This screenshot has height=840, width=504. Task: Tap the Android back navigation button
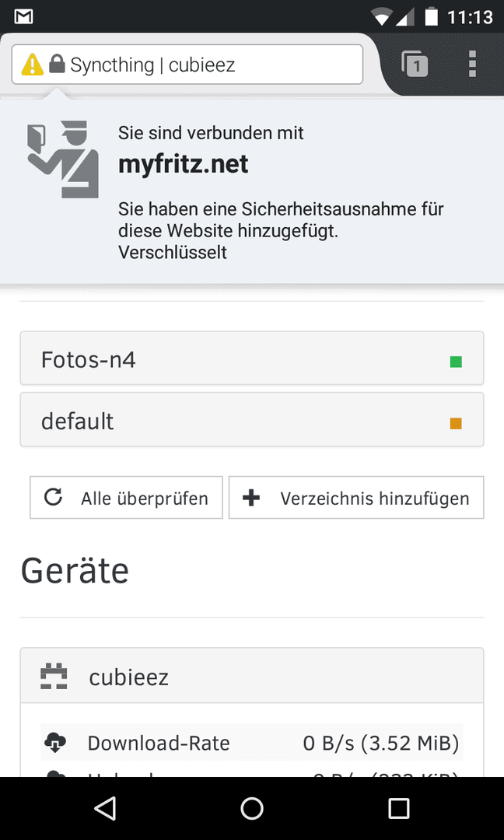coord(105,808)
